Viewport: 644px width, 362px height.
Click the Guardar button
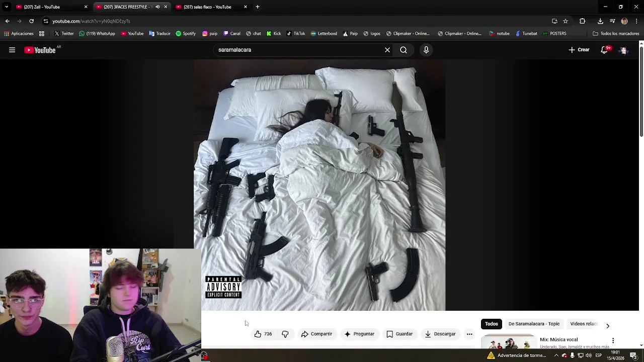(399, 334)
